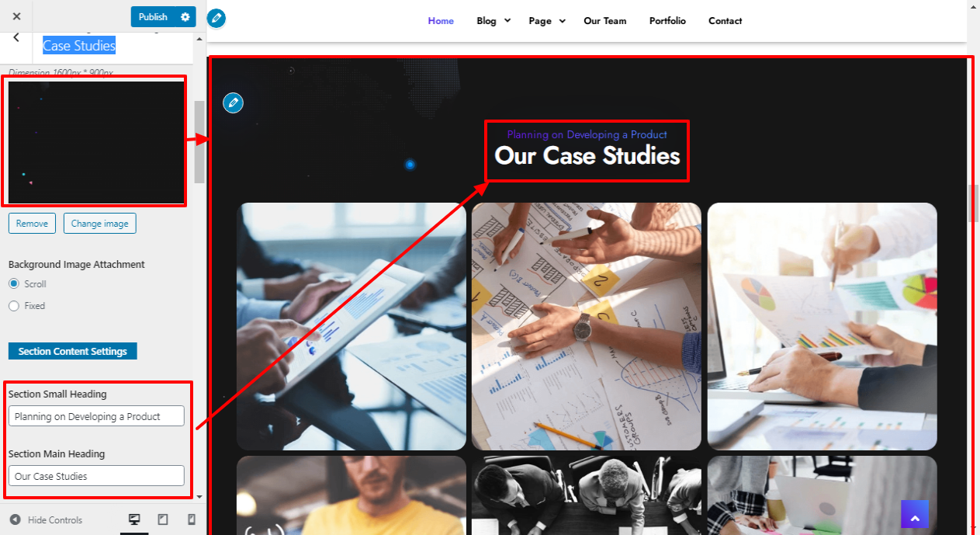Viewport: 980px width, 535px height.
Task: Go back using the left chevron arrow
Action: [x=16, y=37]
